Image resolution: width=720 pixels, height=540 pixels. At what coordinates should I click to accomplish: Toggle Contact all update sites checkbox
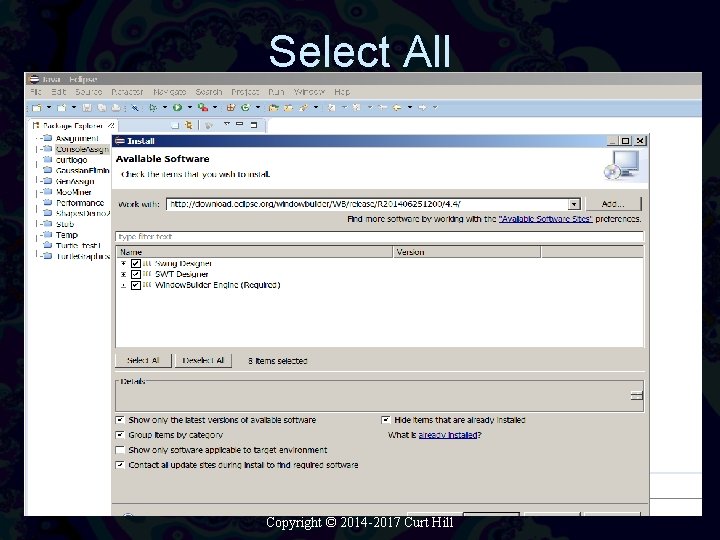point(120,465)
